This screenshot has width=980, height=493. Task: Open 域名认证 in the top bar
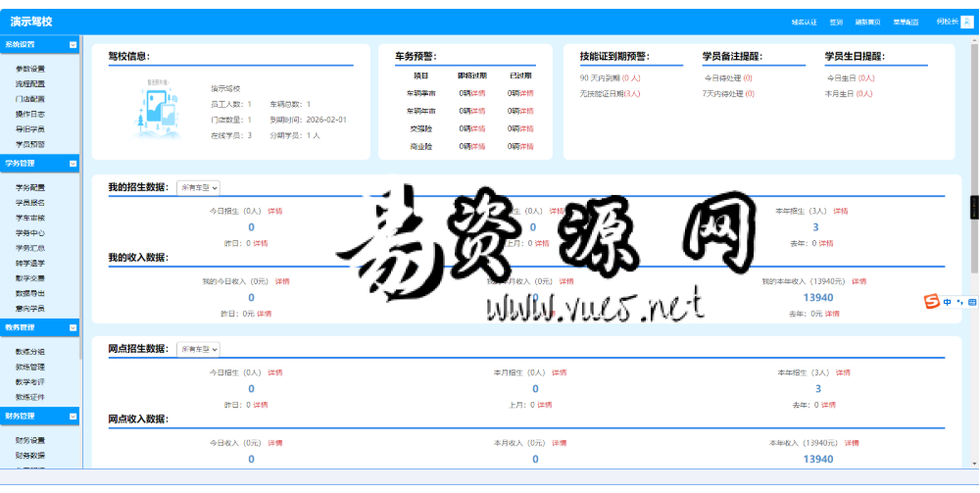point(804,22)
